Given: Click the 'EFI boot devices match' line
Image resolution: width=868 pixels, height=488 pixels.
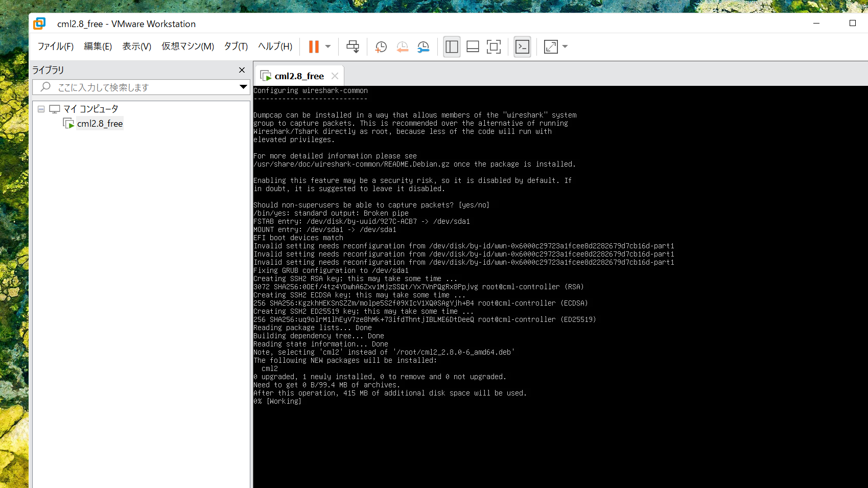Looking at the screenshot, I should (x=298, y=238).
